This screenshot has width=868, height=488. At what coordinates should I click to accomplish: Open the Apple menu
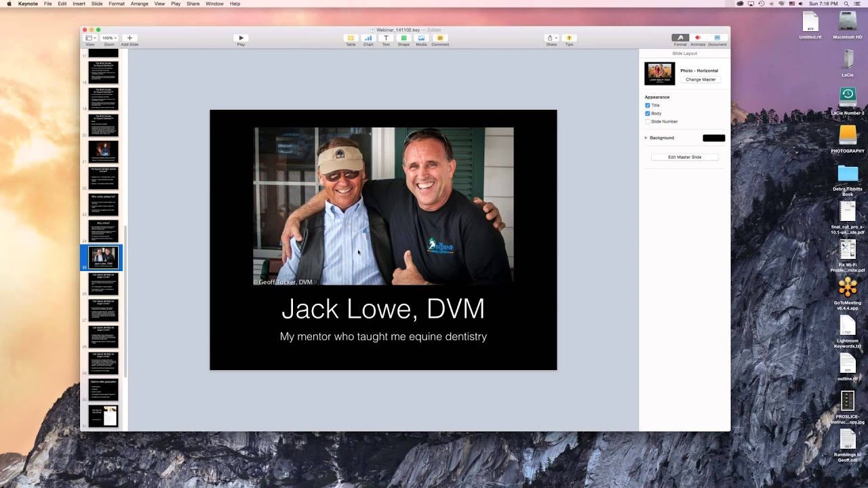9,3
